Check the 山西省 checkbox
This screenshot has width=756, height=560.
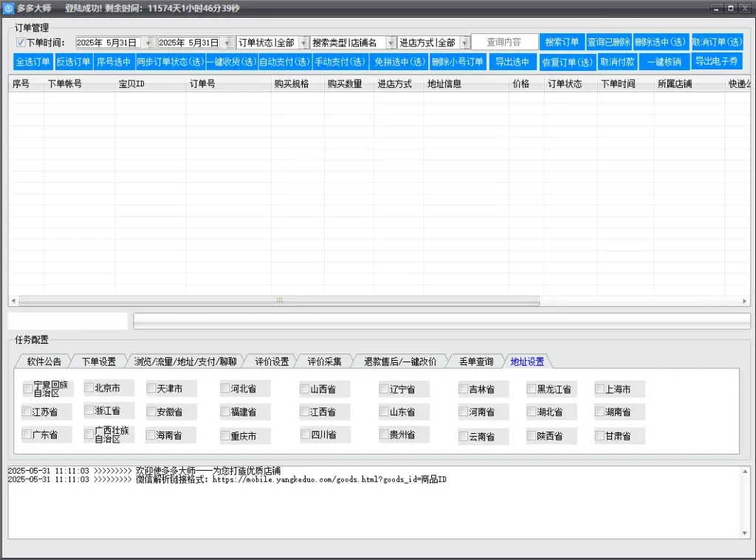(x=304, y=388)
